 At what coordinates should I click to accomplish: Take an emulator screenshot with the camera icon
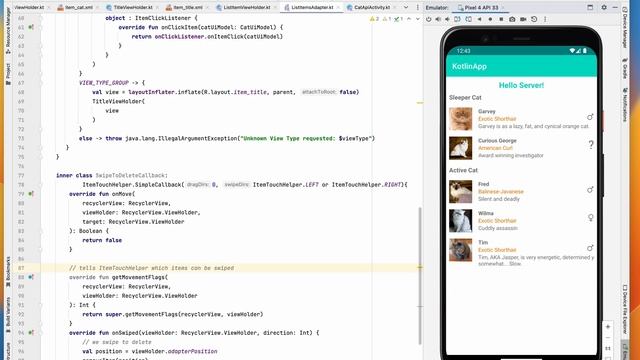(x=512, y=19)
